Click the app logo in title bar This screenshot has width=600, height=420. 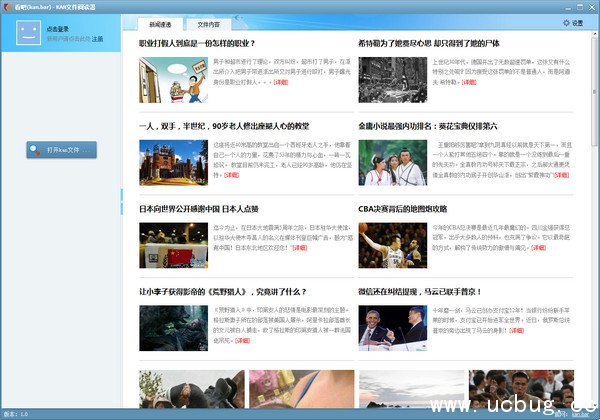click(7, 5)
